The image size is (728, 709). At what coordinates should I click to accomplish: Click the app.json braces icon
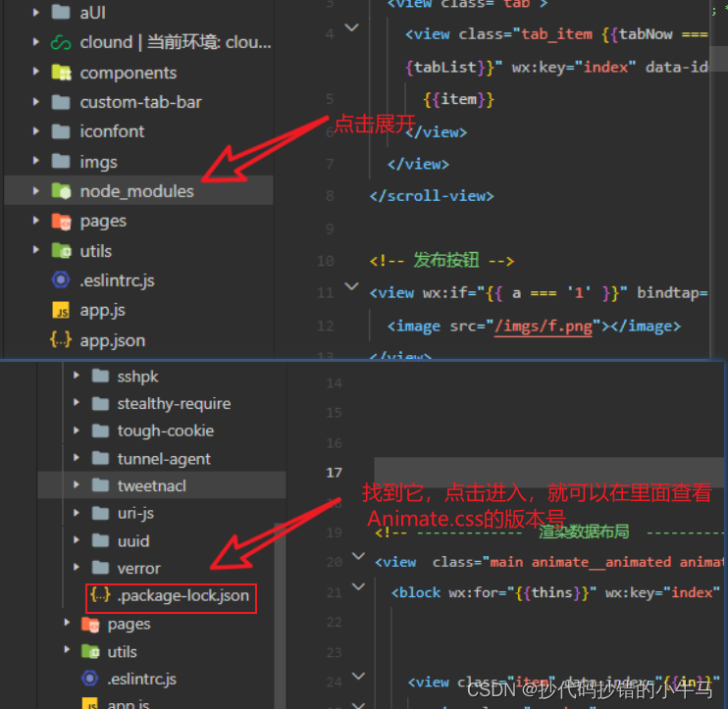point(61,339)
